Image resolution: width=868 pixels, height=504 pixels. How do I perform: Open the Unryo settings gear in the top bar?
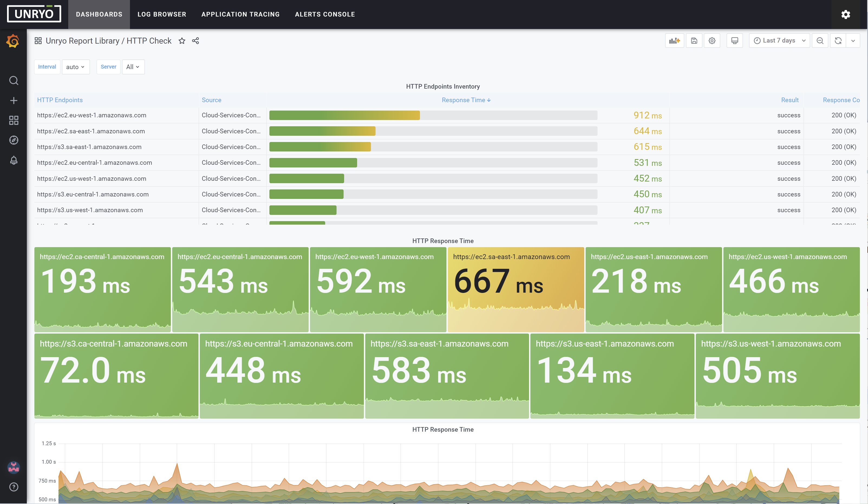(x=846, y=14)
